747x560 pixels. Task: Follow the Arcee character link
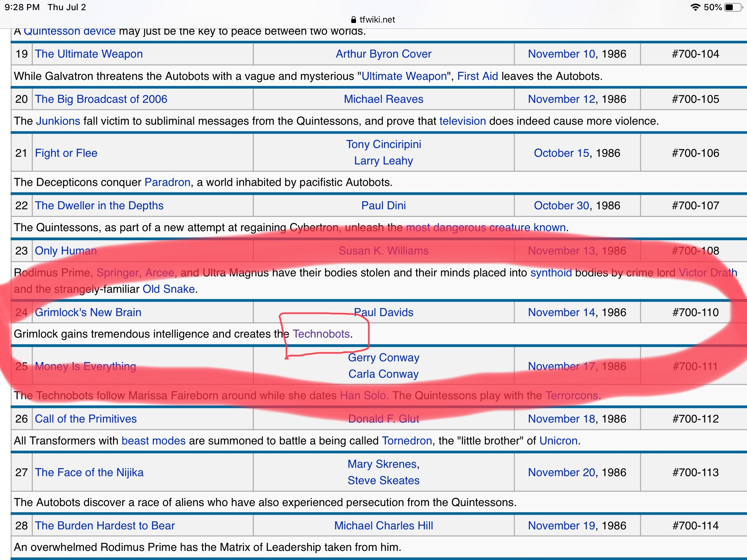coord(159,273)
